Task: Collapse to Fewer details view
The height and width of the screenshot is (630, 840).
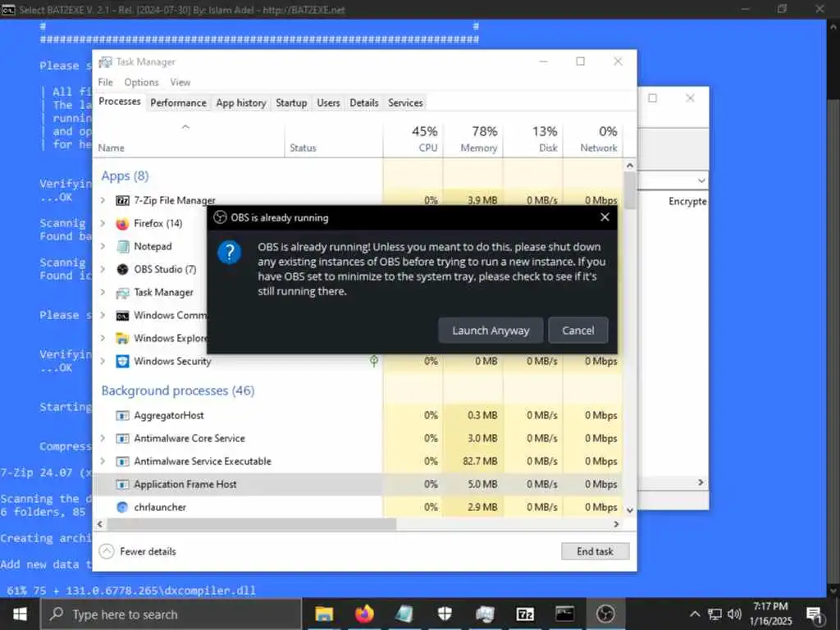Action: (138, 551)
